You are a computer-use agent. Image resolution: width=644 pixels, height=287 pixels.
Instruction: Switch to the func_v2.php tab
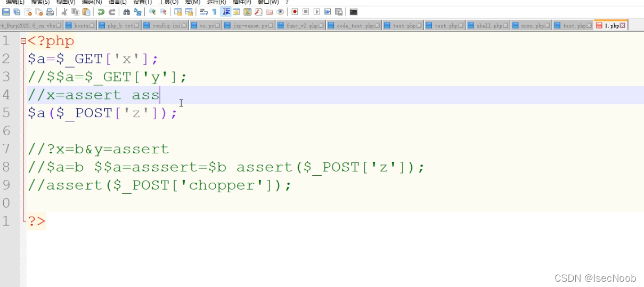(301, 26)
